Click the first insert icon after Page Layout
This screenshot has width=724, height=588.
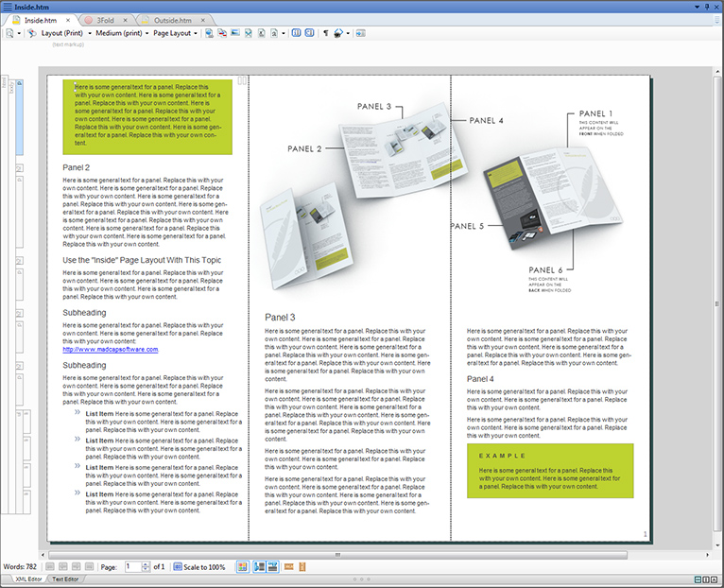click(209, 33)
